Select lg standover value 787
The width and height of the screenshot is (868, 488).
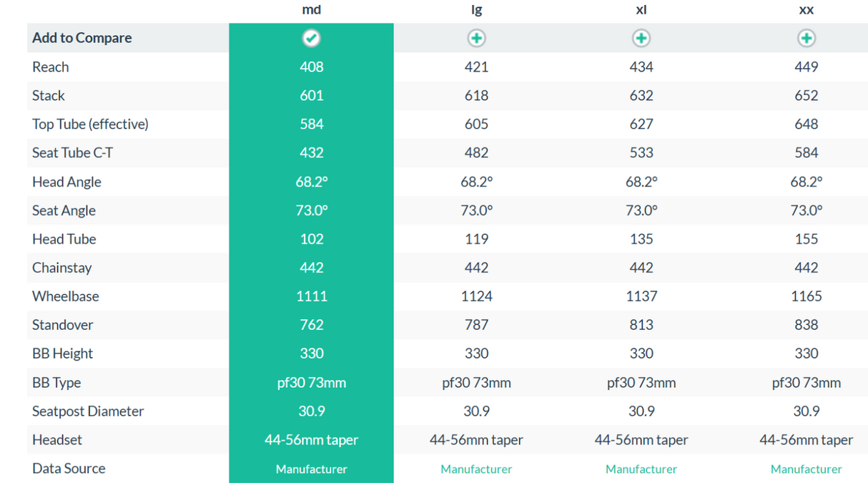click(476, 325)
